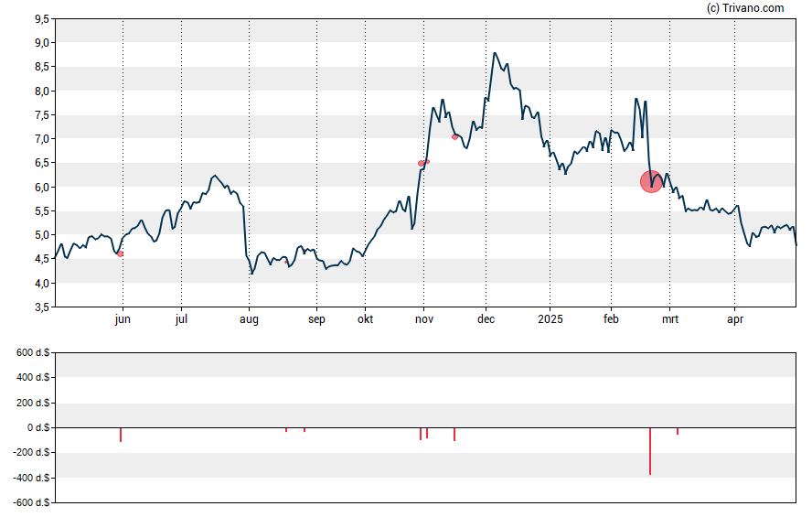This screenshot has width=812, height=517.
Task: Click the 'mrt' x-axis label
Action: point(670,319)
